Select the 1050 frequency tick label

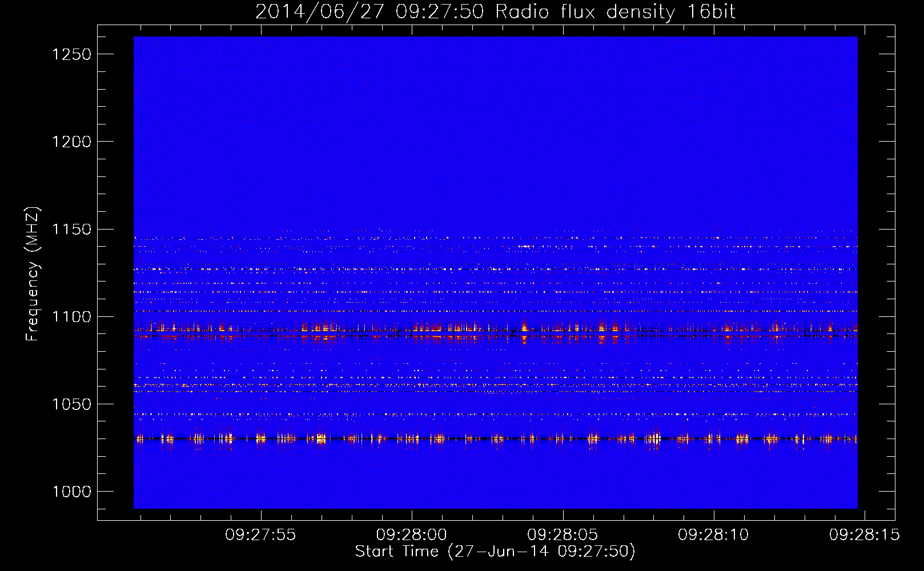(72, 404)
